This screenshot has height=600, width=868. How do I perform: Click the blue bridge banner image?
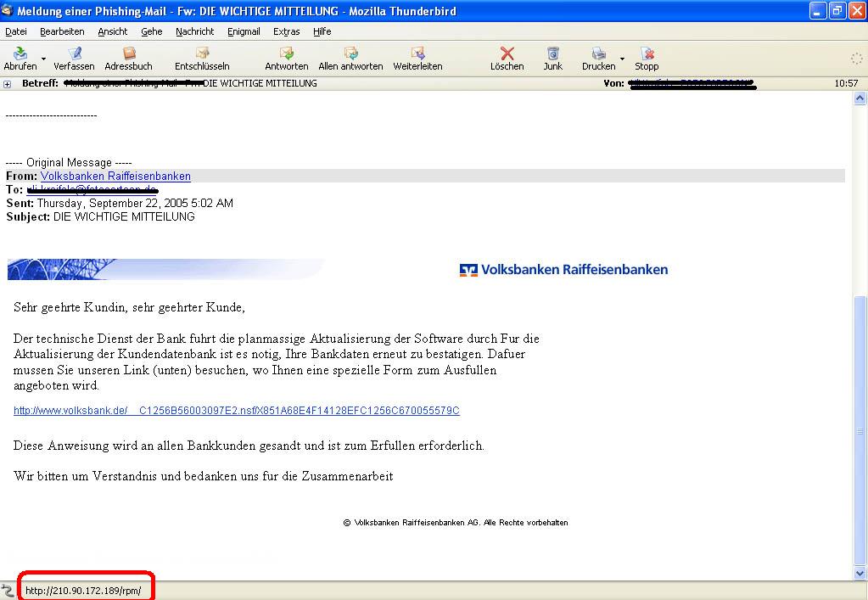[x=166, y=269]
